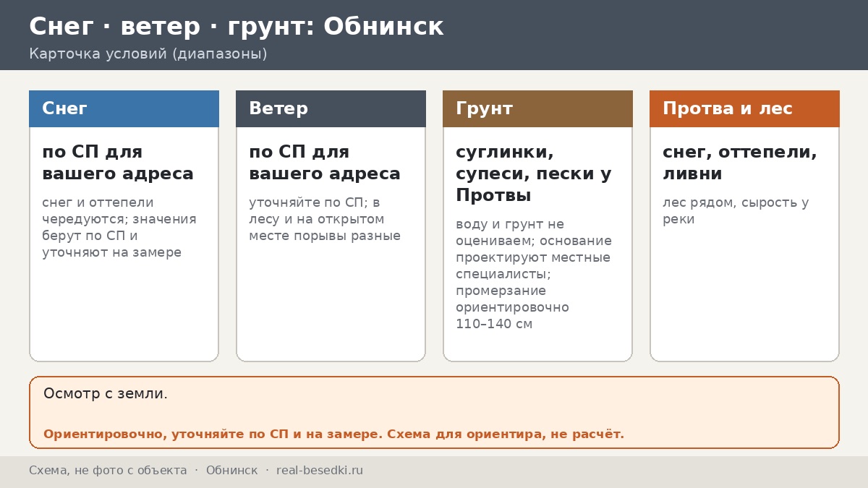The height and width of the screenshot is (488, 868).
Task: Click text 'лес рядом, сырость у реки'
Action: pos(736,211)
